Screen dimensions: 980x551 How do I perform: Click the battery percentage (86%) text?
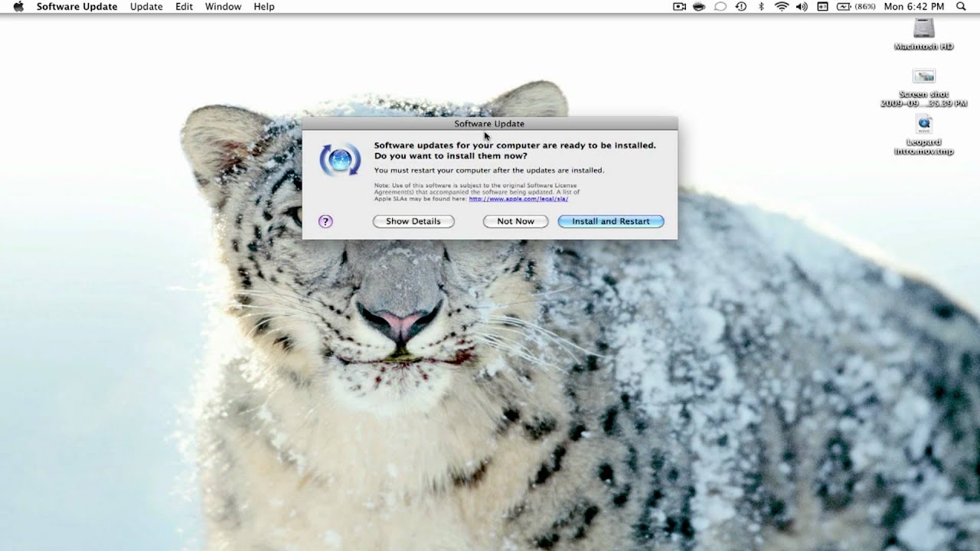865,6
